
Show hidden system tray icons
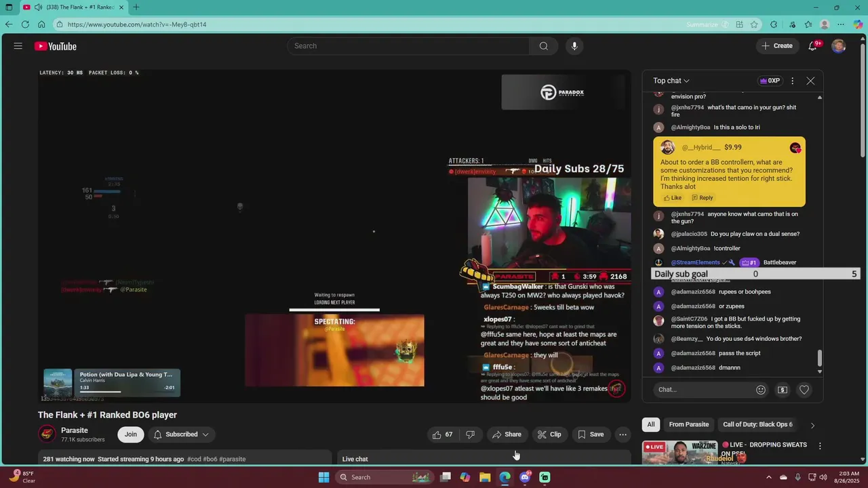coord(769,477)
